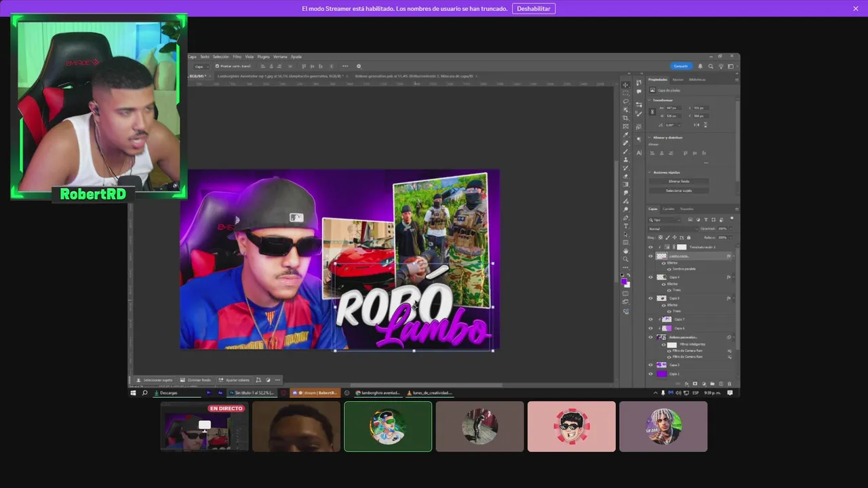Screen dimensions: 868x488
Task: Hide the Capa 1 layer
Action: [x=650, y=373]
